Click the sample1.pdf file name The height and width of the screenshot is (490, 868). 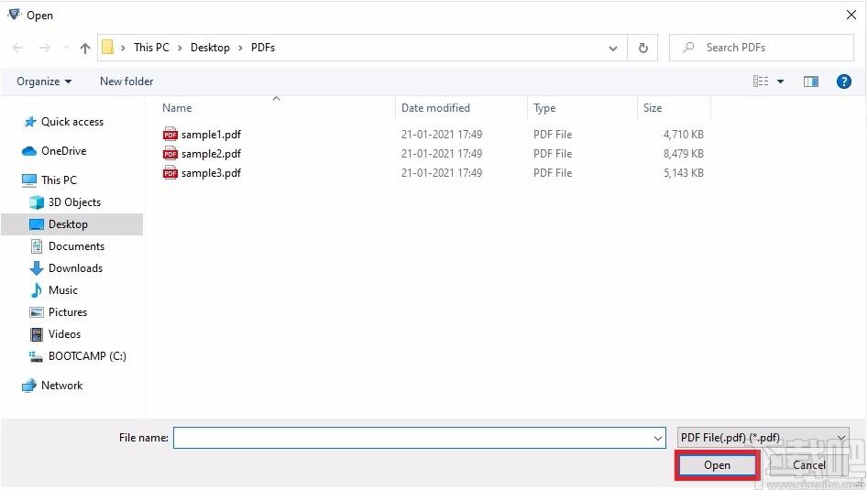coord(211,135)
